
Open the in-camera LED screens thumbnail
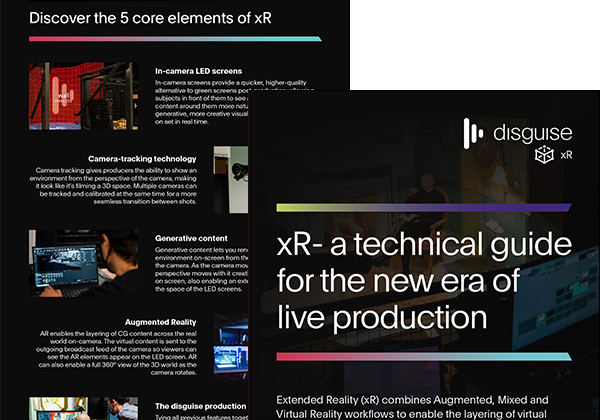click(x=84, y=97)
